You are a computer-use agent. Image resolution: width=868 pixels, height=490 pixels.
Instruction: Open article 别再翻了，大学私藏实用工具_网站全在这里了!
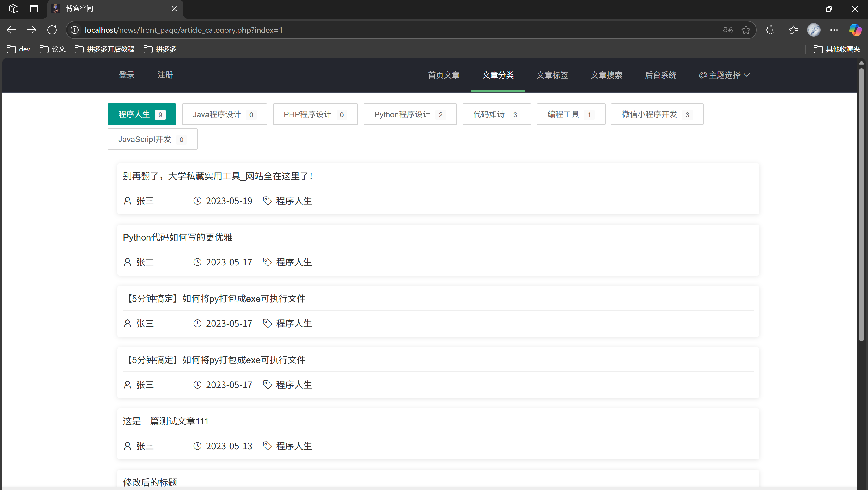click(x=218, y=176)
